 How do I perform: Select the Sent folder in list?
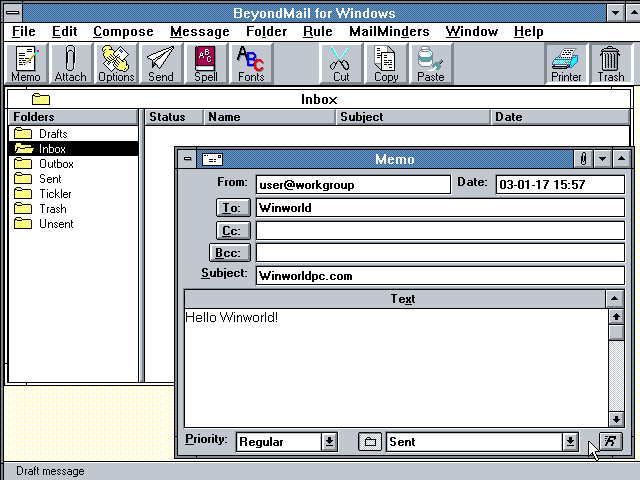pos(73,179)
